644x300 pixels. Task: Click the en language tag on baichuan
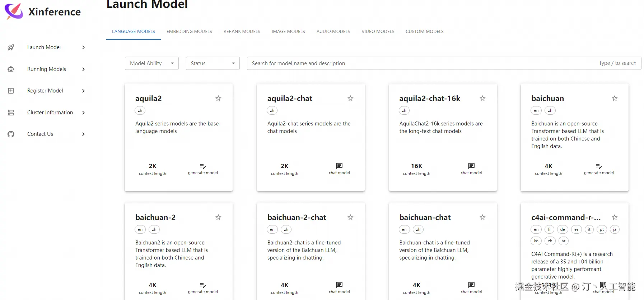click(536, 110)
